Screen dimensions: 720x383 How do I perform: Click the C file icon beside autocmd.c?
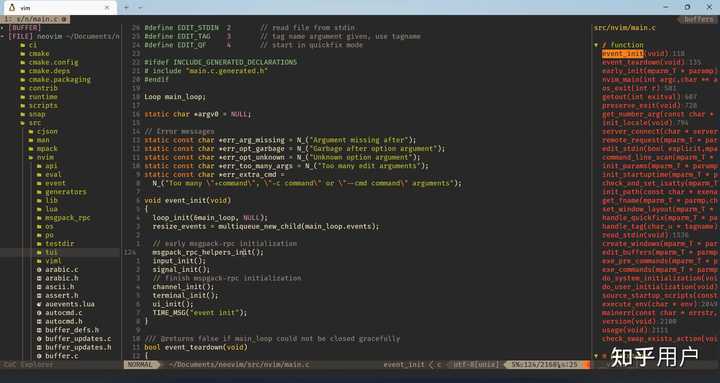pos(39,313)
